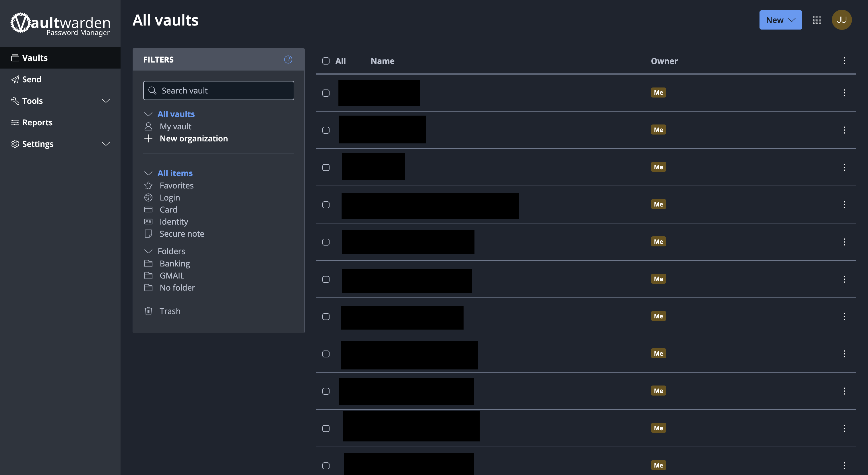Expand the Settings sidebar chevron
This screenshot has width=868, height=475.
106,144
